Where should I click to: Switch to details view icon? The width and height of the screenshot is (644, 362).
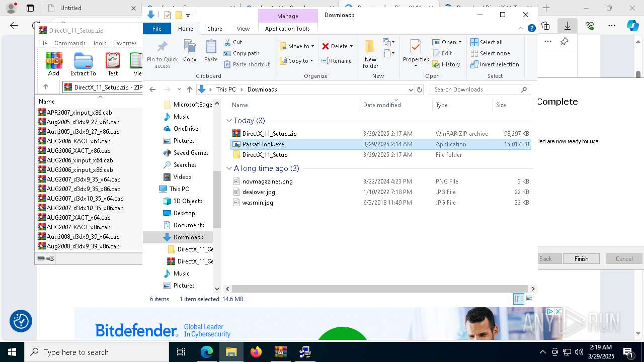point(519,299)
